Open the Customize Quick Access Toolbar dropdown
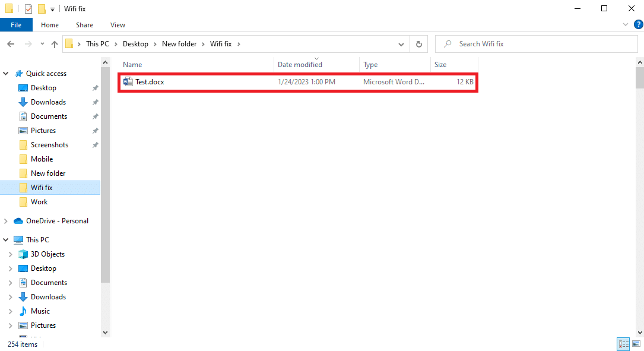The image size is (644, 351). [x=53, y=9]
